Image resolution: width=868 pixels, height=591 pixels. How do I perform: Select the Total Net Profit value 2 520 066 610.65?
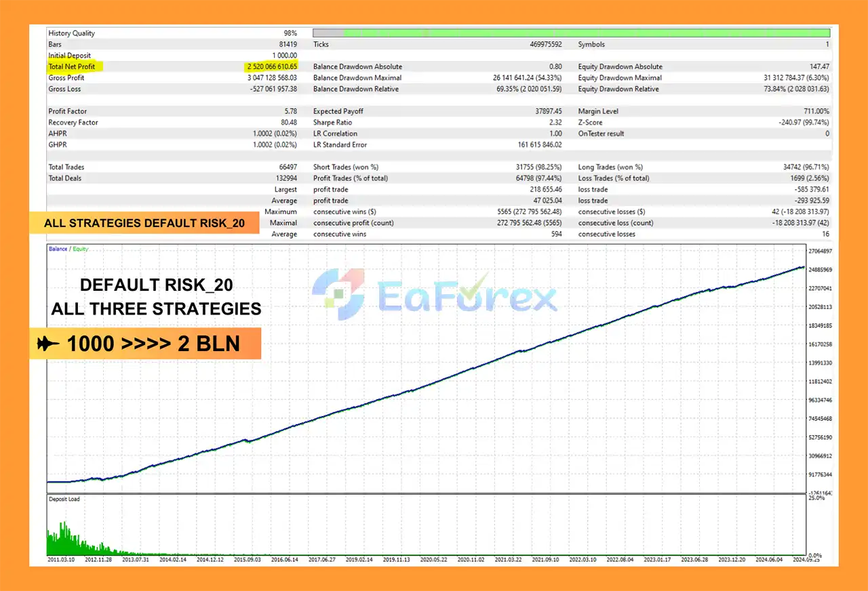click(272, 66)
